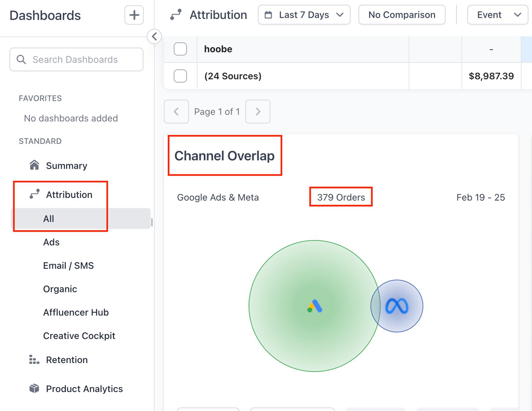Open Affluencer Hub

point(76,312)
